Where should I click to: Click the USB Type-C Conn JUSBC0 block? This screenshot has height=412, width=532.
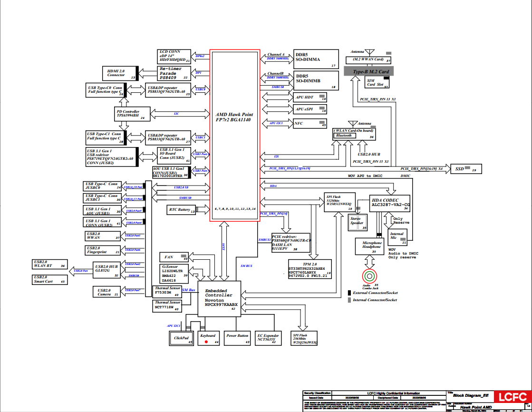tap(102, 186)
